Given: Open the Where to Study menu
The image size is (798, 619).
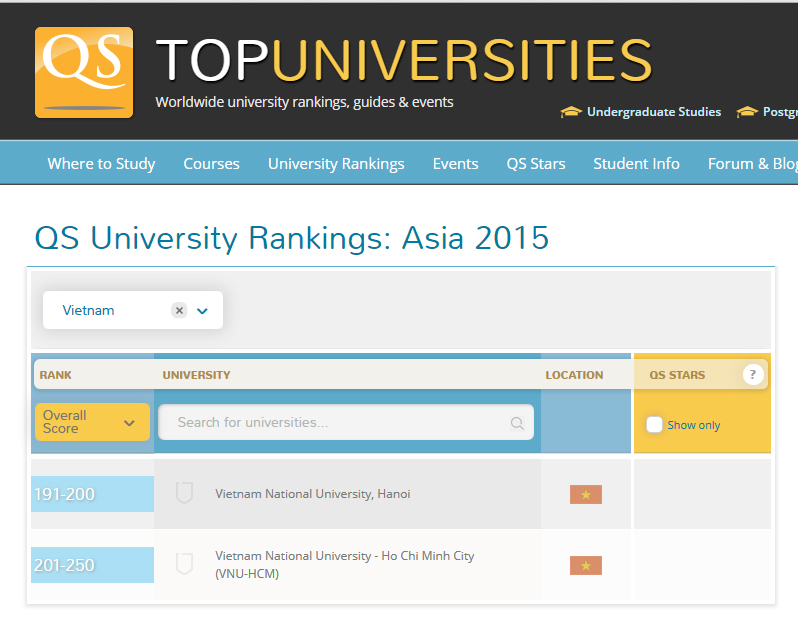Looking at the screenshot, I should coord(101,164).
